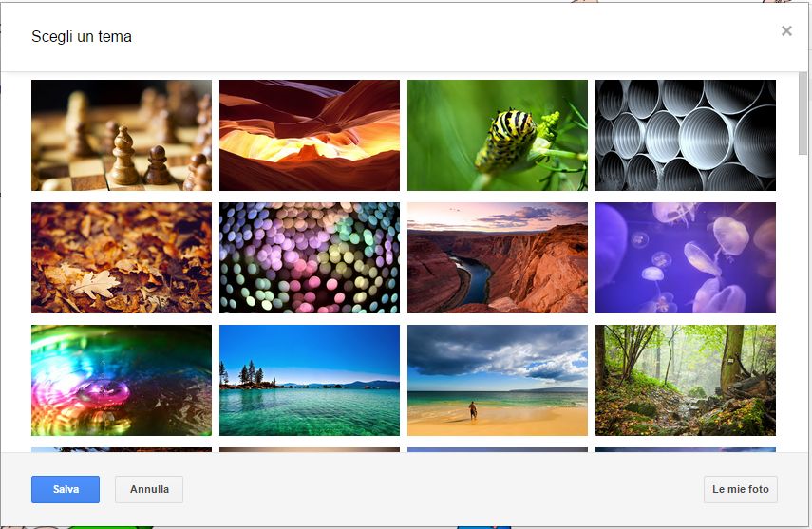Choose the autumn leaves theme
The height and width of the screenshot is (529, 812).
[122, 257]
